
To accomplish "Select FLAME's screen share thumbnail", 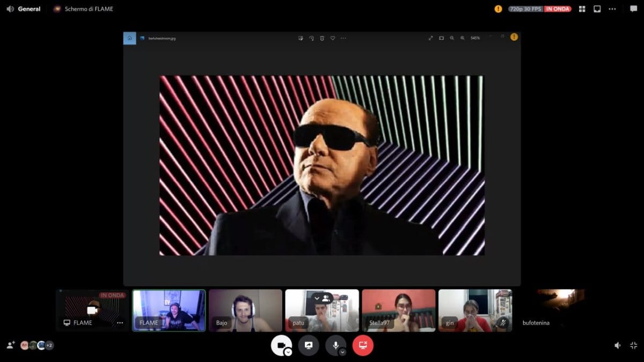I will pos(93,311).
